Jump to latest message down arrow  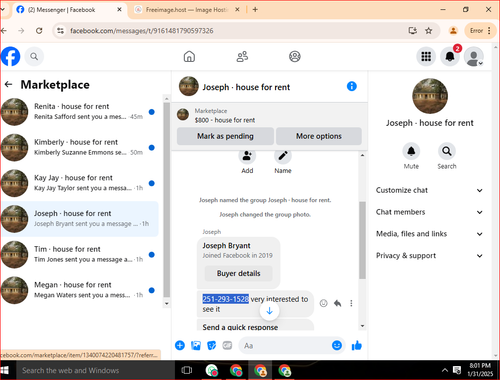(270, 311)
